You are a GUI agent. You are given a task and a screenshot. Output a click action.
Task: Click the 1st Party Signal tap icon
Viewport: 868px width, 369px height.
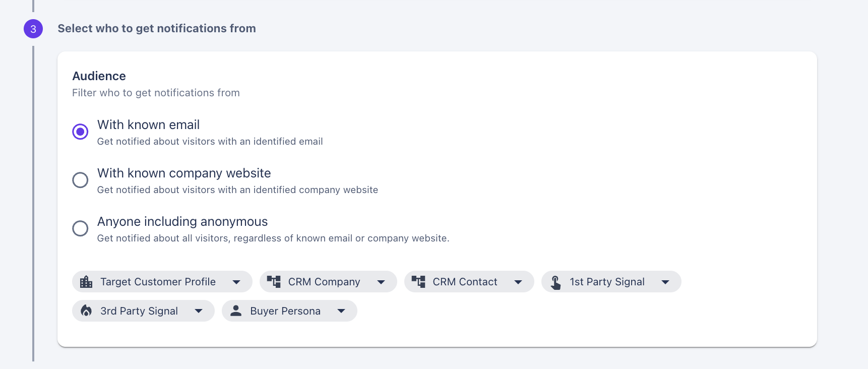[555, 282]
